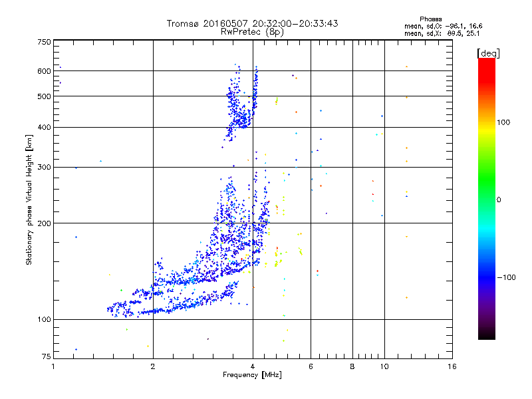Click y-axis tick label '500'

point(44,96)
